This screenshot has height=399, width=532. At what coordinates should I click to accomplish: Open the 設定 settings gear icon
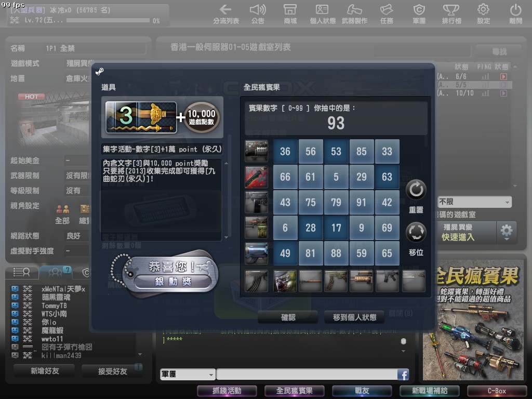tap(484, 14)
